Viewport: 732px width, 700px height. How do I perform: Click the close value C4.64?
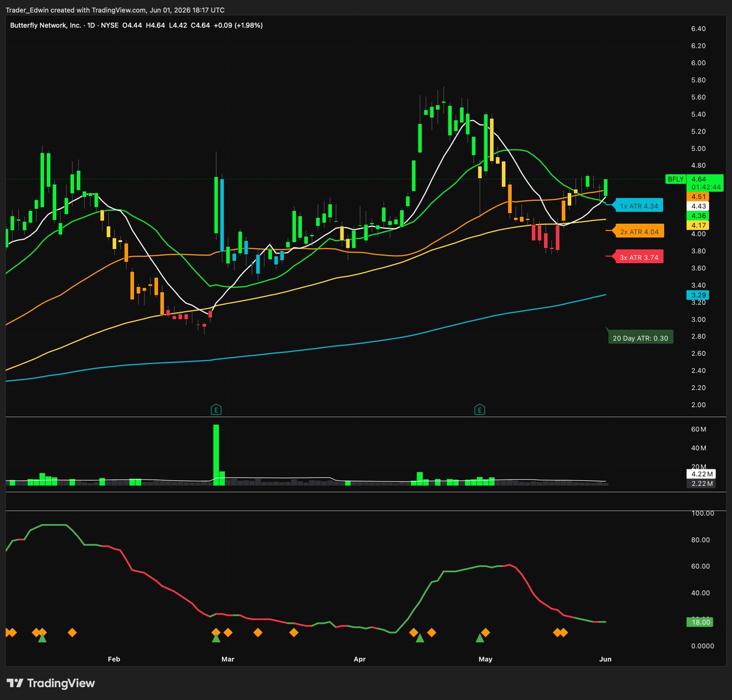coord(201,26)
